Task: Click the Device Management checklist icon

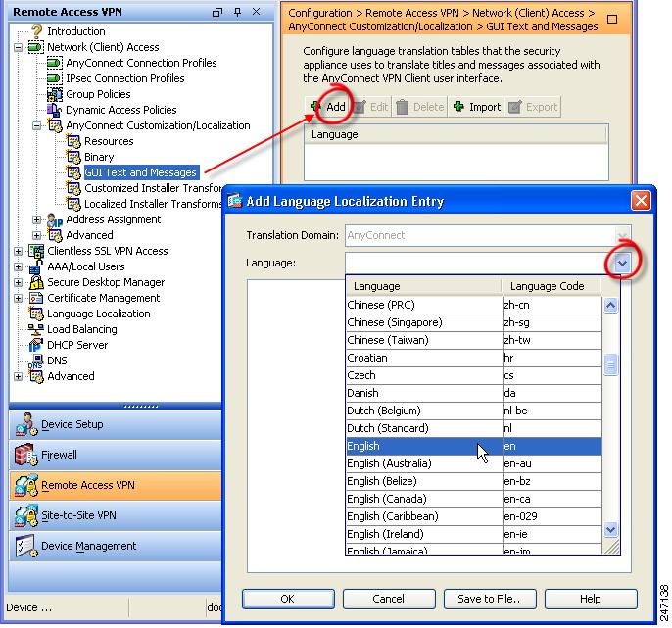Action: coord(25,546)
